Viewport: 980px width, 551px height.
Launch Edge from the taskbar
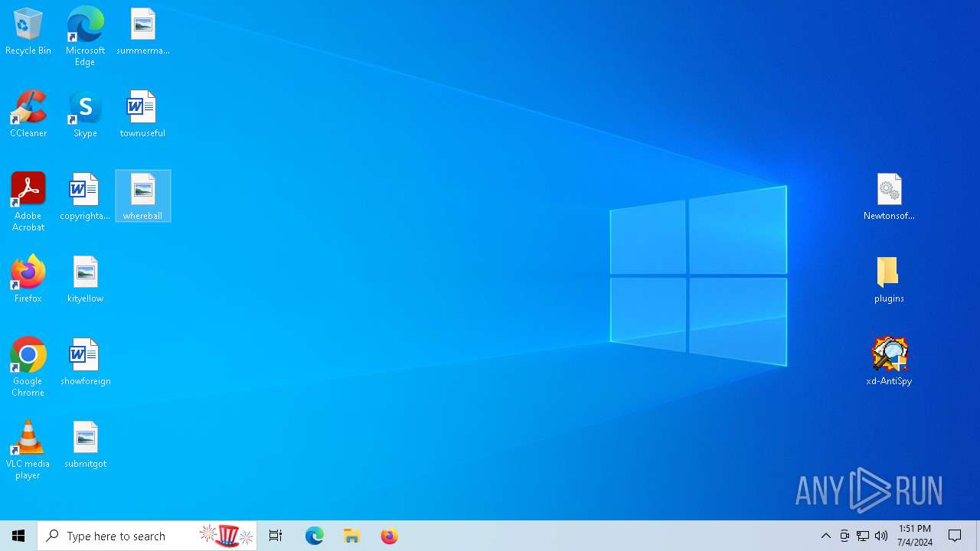315,536
